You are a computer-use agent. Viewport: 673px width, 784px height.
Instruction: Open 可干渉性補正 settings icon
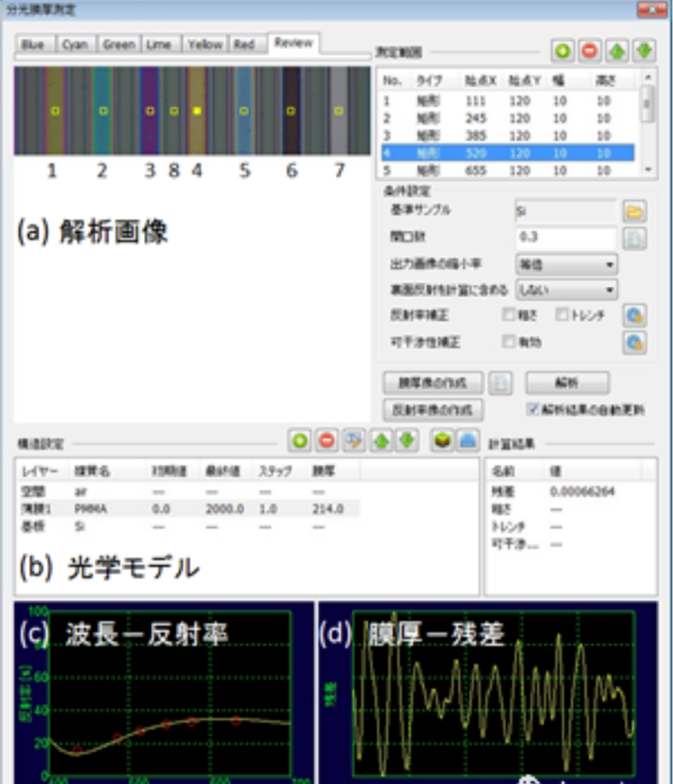tap(635, 341)
